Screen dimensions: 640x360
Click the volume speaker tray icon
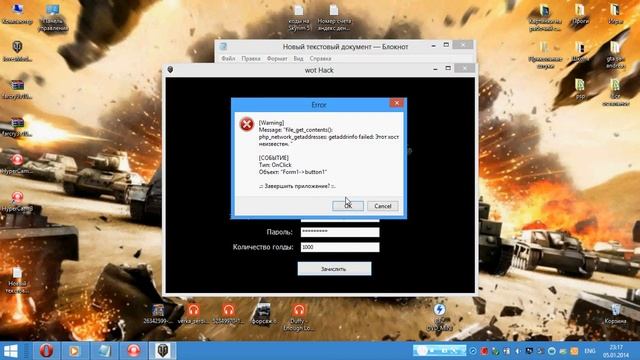pos(518,351)
